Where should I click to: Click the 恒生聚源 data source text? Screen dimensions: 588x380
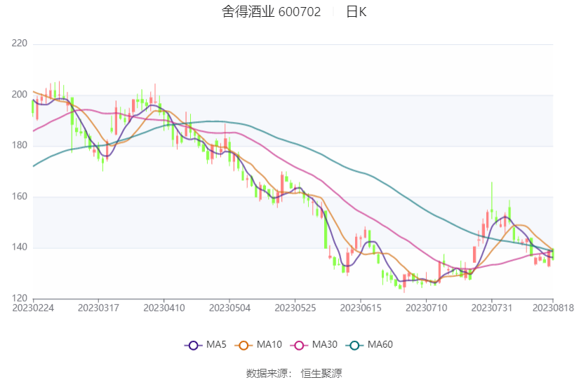click(x=321, y=373)
